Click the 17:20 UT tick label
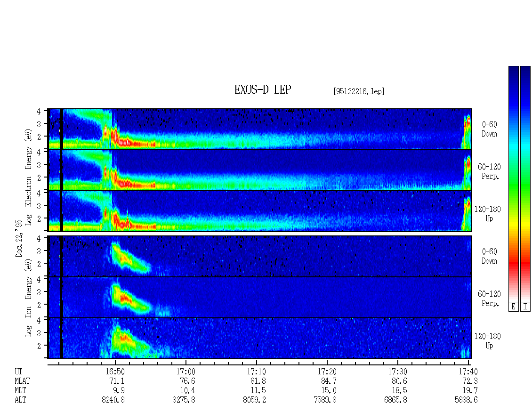 (327, 372)
